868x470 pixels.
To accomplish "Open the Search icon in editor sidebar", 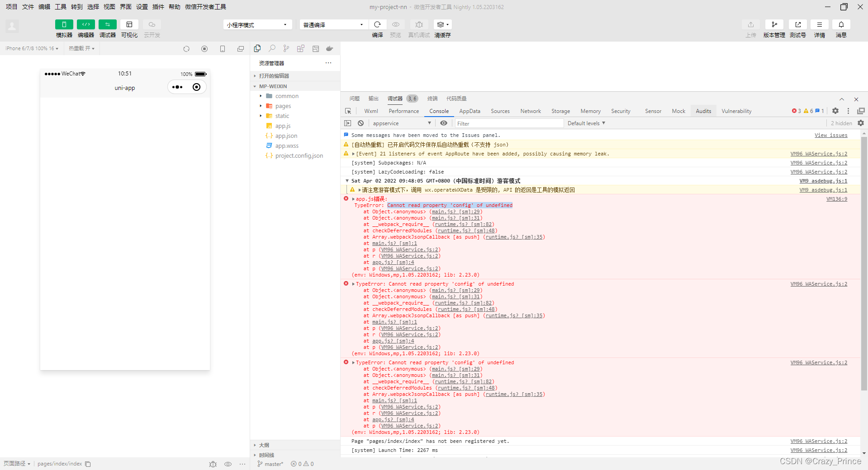I will coord(272,48).
